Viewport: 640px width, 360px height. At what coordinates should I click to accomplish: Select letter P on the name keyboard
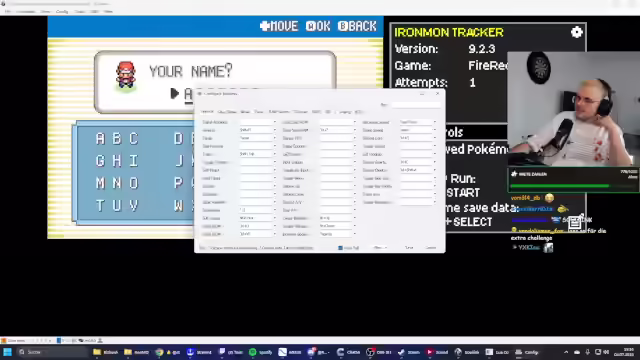178,183
